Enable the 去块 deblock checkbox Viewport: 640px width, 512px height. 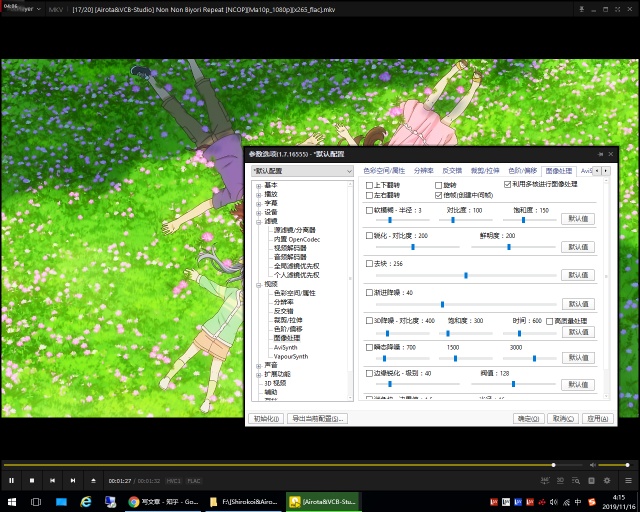tap(369, 264)
